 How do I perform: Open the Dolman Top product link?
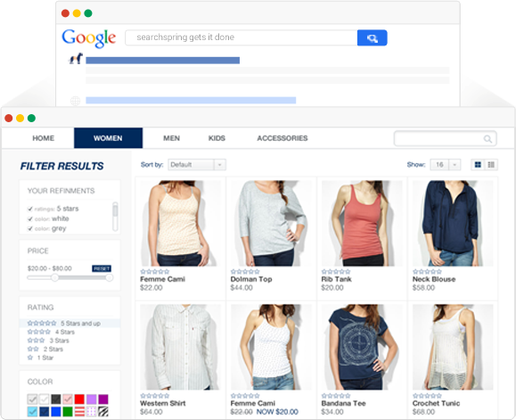tap(251, 279)
